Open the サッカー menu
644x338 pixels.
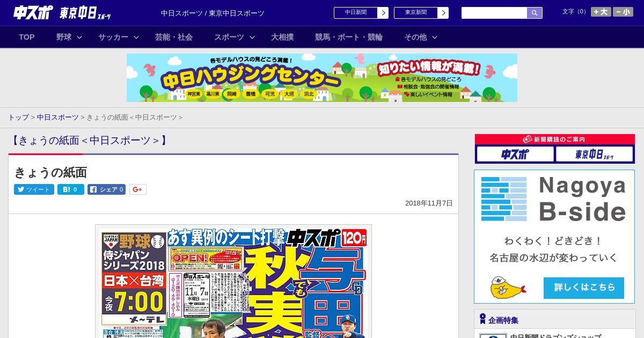click(x=113, y=37)
